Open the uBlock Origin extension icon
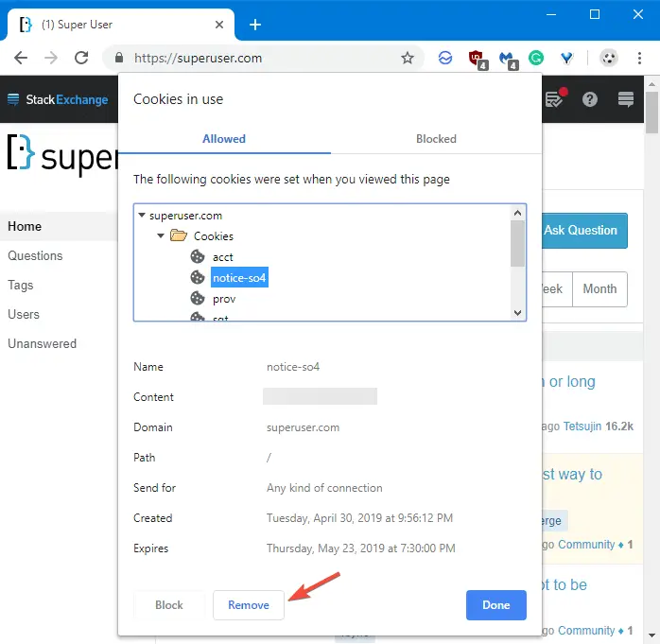Screen dimensions: 660x644 coord(478,59)
